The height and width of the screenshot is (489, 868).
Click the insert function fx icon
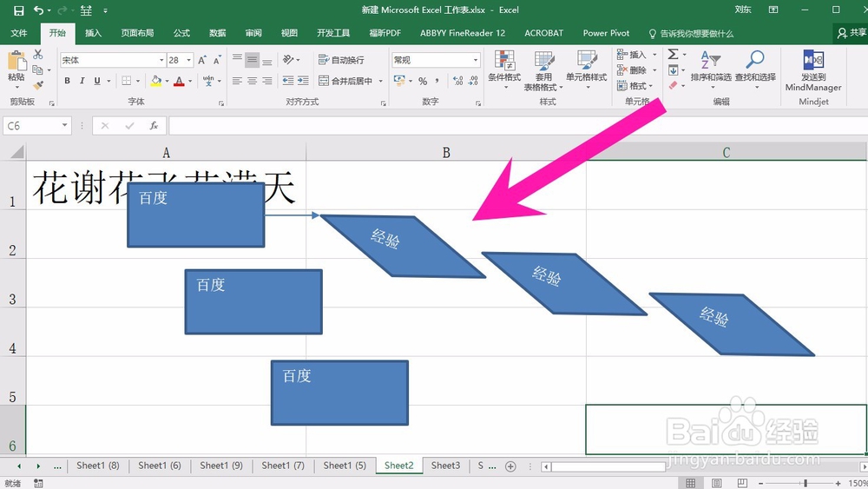[154, 126]
